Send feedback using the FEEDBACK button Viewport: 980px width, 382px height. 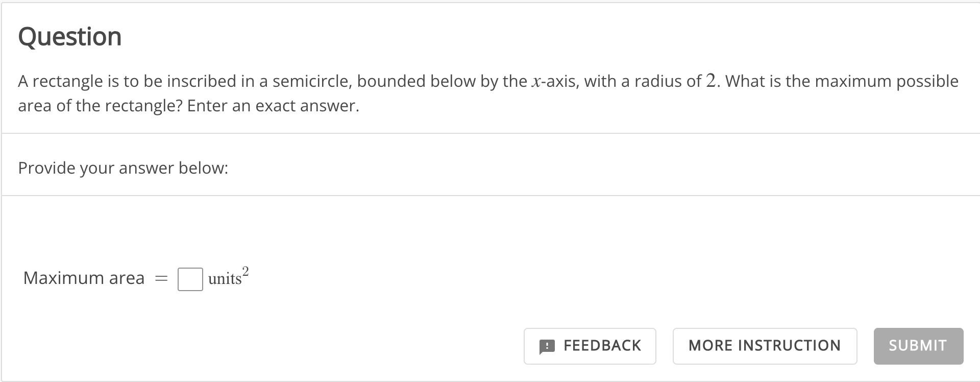click(x=590, y=346)
